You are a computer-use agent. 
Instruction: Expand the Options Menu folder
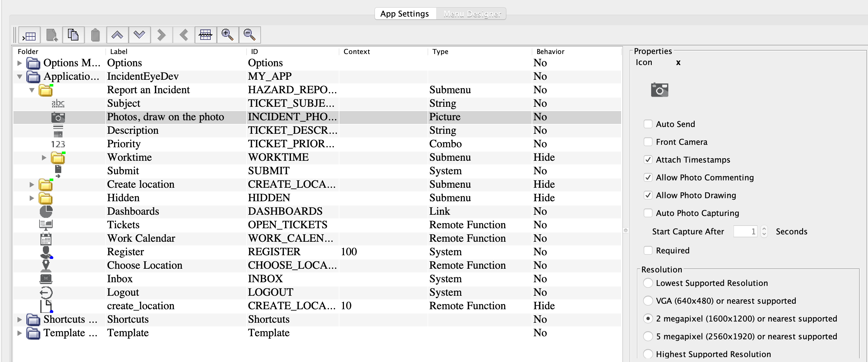pyautogui.click(x=20, y=63)
